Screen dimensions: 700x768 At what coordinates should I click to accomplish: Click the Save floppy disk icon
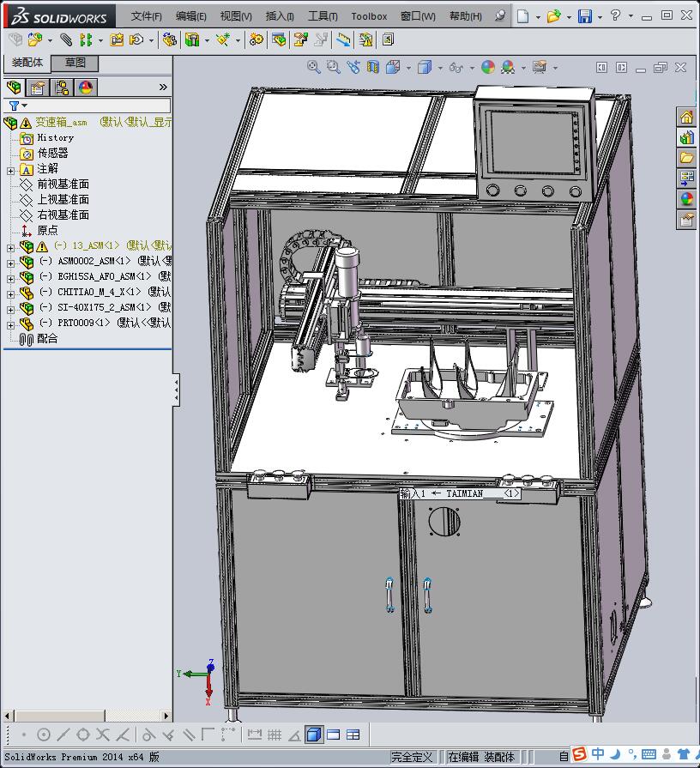pyautogui.click(x=584, y=16)
